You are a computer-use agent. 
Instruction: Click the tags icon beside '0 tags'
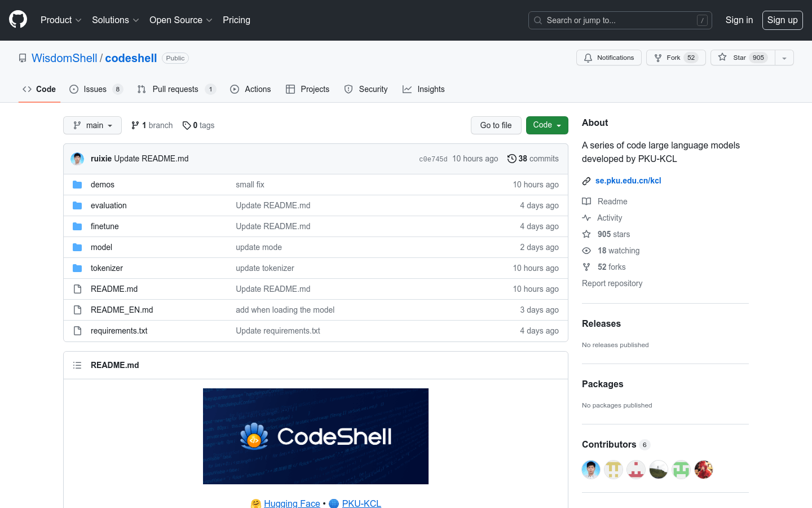coord(187,125)
